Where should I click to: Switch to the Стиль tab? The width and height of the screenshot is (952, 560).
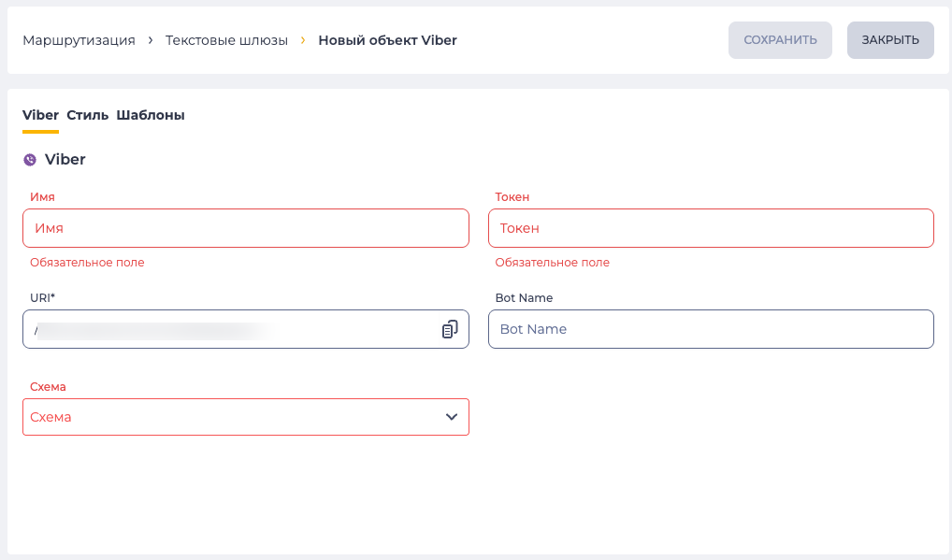point(87,115)
